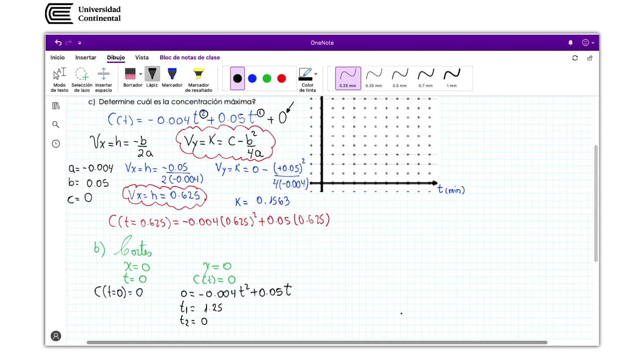Choose the 1 mm stroke thickness
The image size is (644, 362).
(x=452, y=78)
